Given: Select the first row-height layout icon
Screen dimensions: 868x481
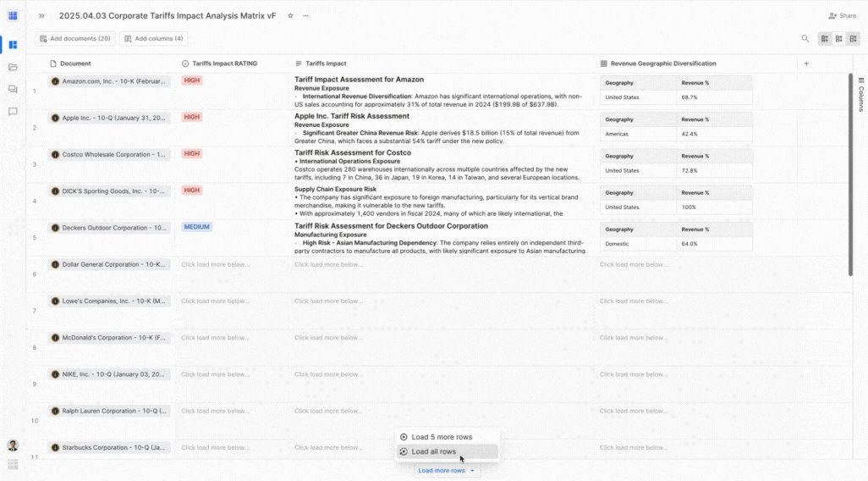Looking at the screenshot, I should coord(825,39).
